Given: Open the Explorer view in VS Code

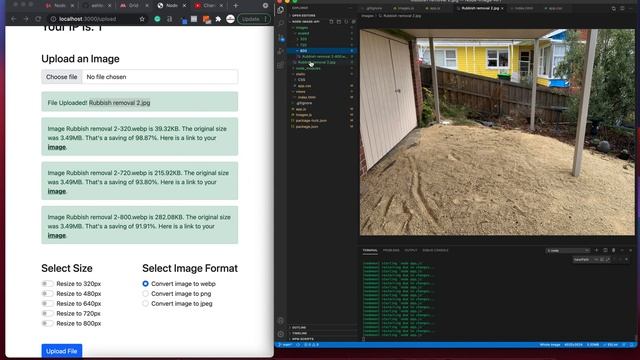Looking at the screenshot, I should tap(281, 9).
